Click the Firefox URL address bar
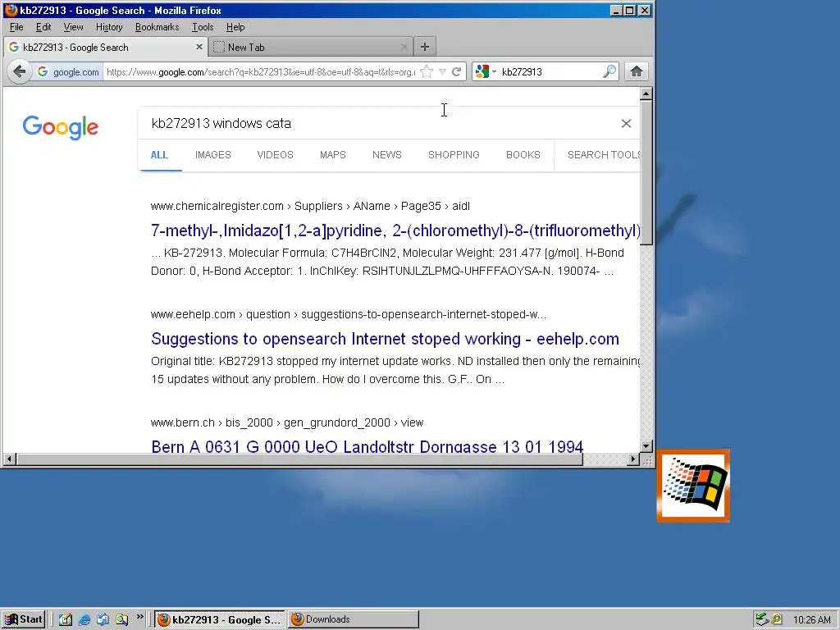840x630 pixels. (x=260, y=72)
